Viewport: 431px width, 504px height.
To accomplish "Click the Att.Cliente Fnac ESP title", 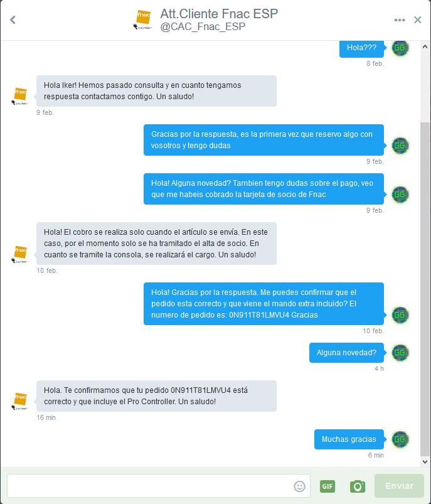I will pyautogui.click(x=219, y=14).
